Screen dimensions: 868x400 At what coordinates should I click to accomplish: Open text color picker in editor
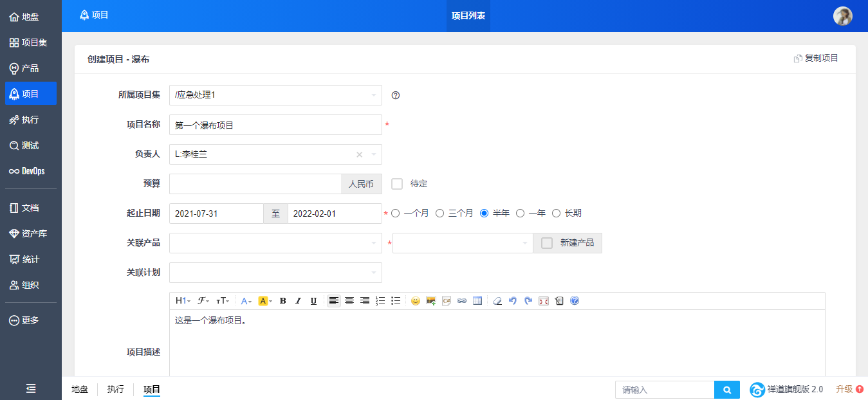pyautogui.click(x=246, y=300)
